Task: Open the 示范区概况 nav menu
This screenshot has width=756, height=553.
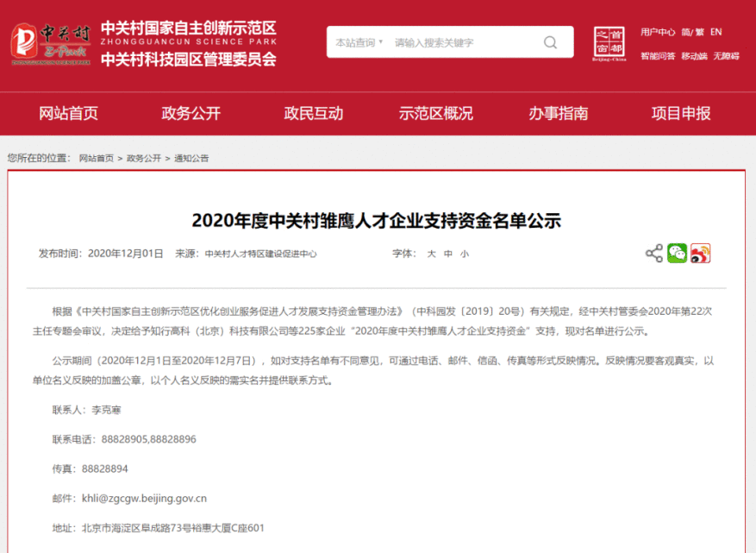Action: point(436,113)
